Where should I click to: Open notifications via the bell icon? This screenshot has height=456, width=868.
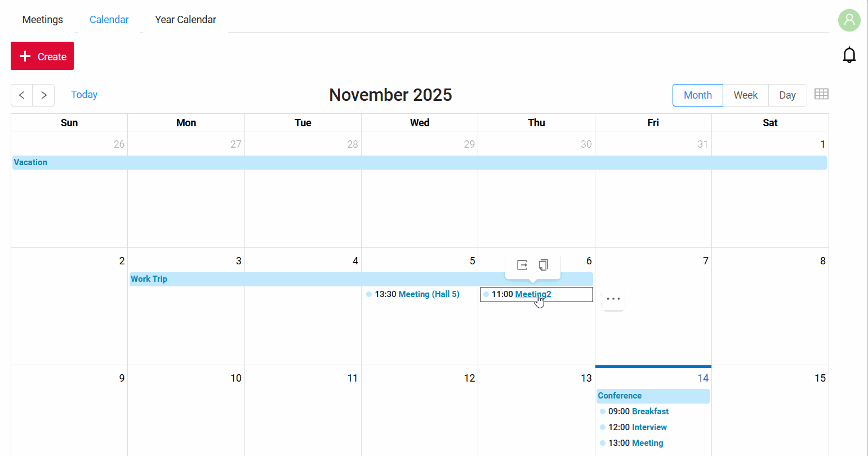pyautogui.click(x=849, y=55)
